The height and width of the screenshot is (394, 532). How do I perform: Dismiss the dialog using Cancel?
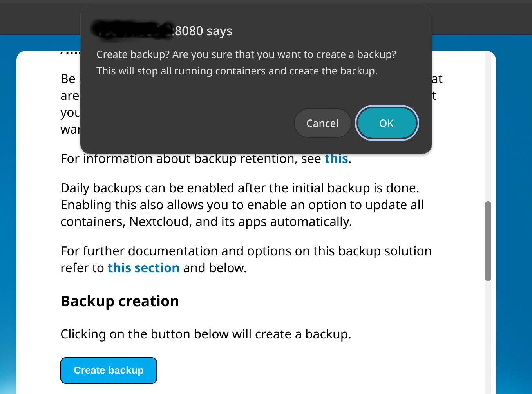point(322,123)
